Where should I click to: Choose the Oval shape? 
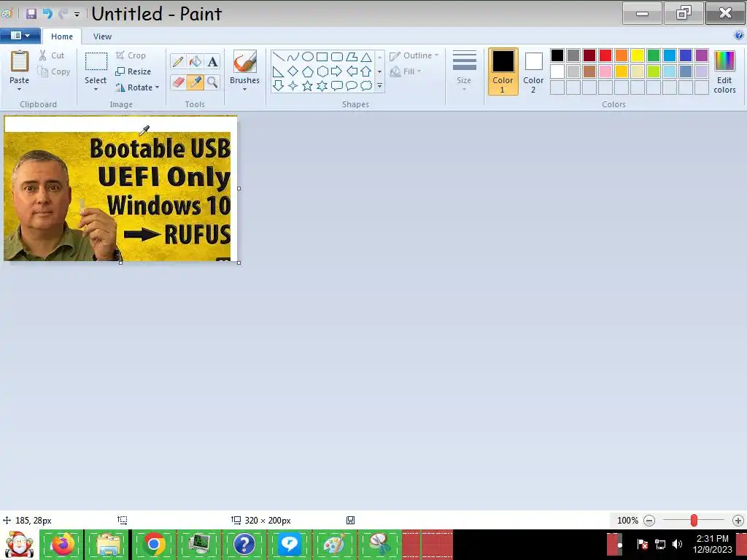pyautogui.click(x=308, y=57)
